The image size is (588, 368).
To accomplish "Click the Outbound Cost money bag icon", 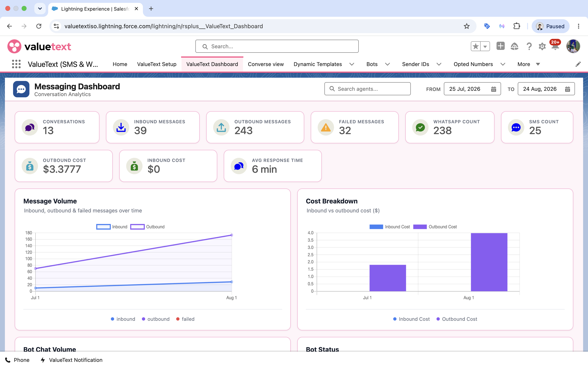I will [x=30, y=166].
